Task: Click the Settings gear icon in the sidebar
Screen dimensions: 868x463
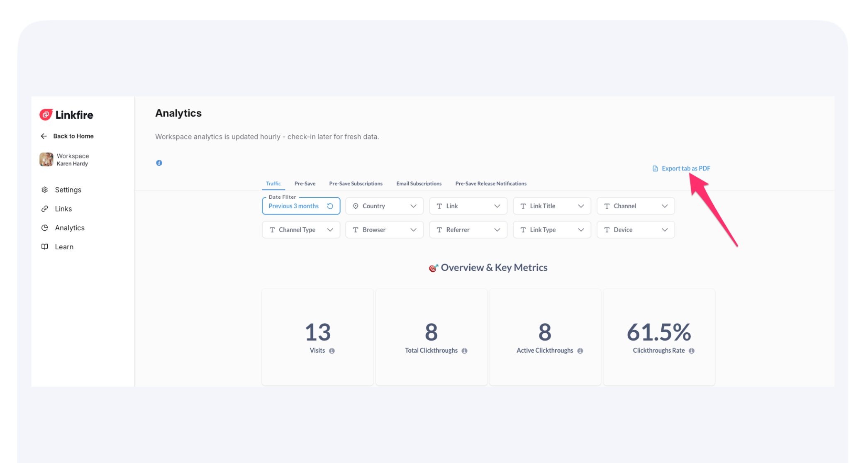Action: (45, 190)
